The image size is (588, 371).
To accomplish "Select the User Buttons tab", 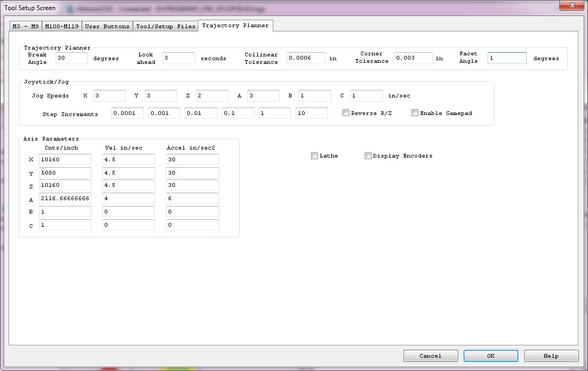I will click(x=107, y=26).
